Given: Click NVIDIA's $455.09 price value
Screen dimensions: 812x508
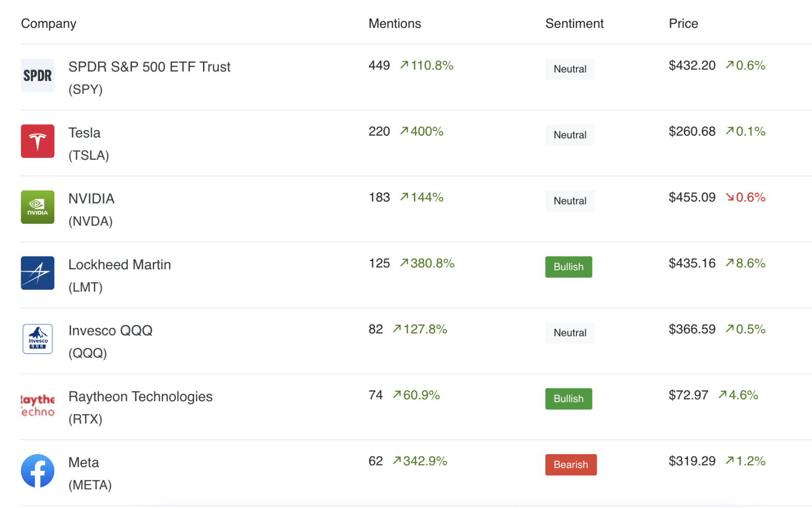Looking at the screenshot, I should pyautogui.click(x=692, y=198).
